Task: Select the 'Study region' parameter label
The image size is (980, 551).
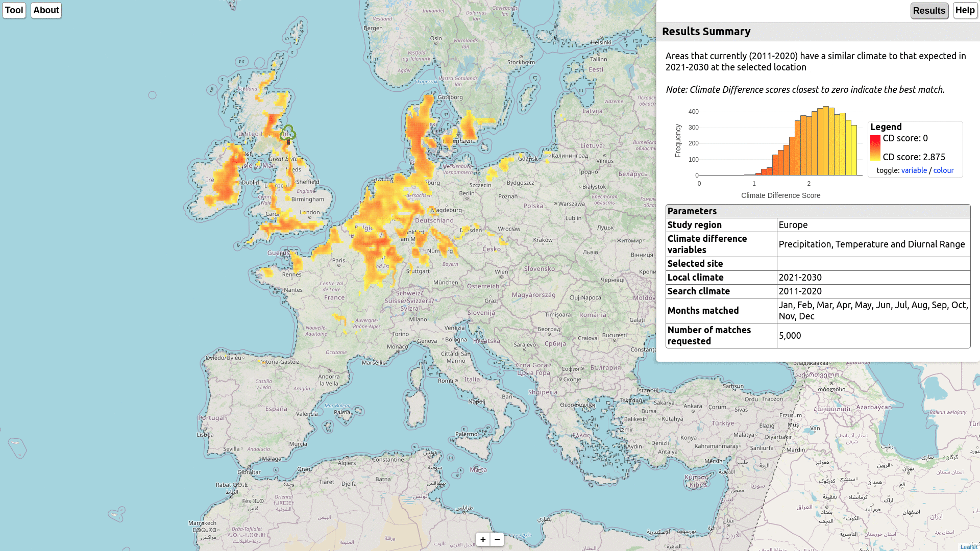Action: [695, 225]
